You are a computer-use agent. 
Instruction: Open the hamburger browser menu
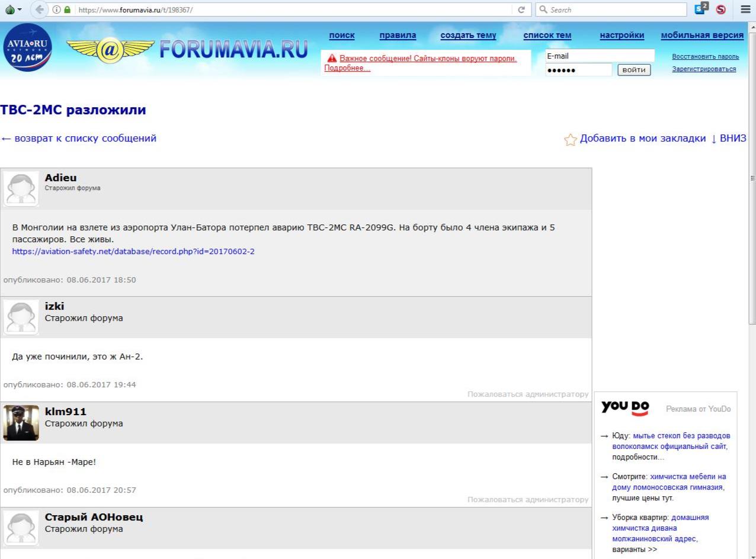(x=745, y=9)
